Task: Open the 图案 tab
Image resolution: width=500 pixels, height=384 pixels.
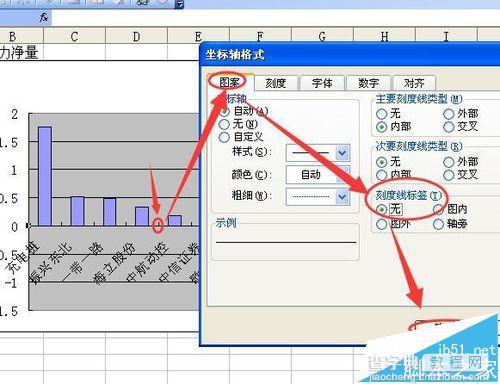Action: 229,82
